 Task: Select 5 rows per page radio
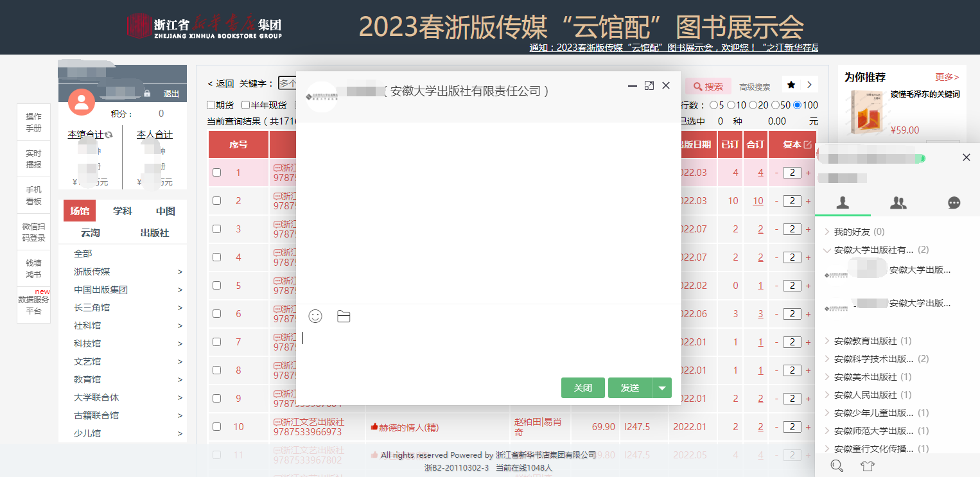coord(713,105)
